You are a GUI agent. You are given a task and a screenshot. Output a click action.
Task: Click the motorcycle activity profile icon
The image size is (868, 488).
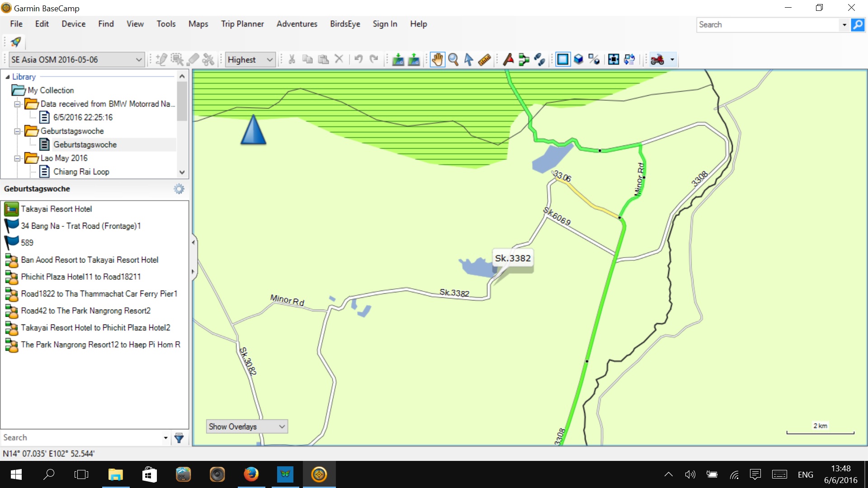[x=658, y=60]
